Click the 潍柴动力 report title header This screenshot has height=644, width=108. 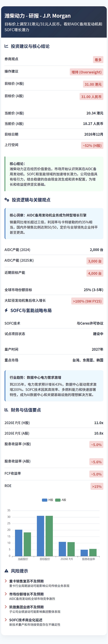38,16
